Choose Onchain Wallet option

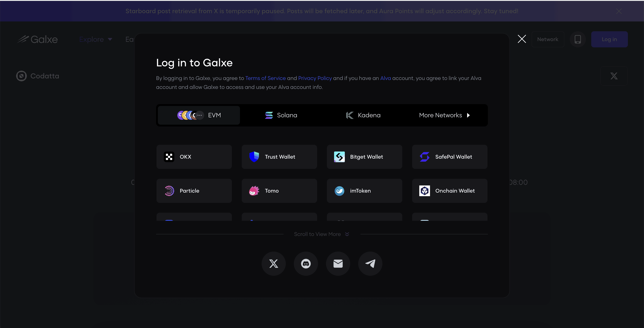[450, 191]
